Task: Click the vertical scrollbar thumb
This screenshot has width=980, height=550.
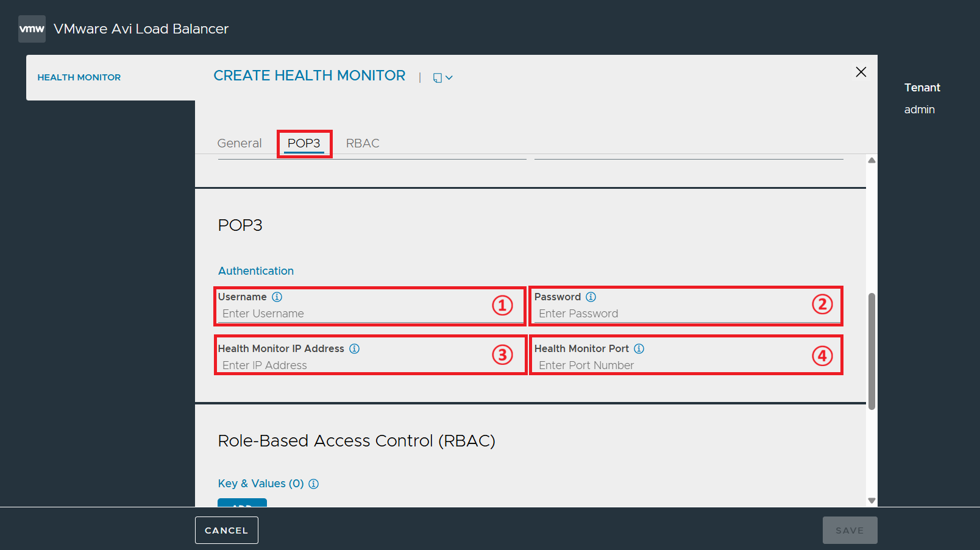Action: click(x=872, y=351)
